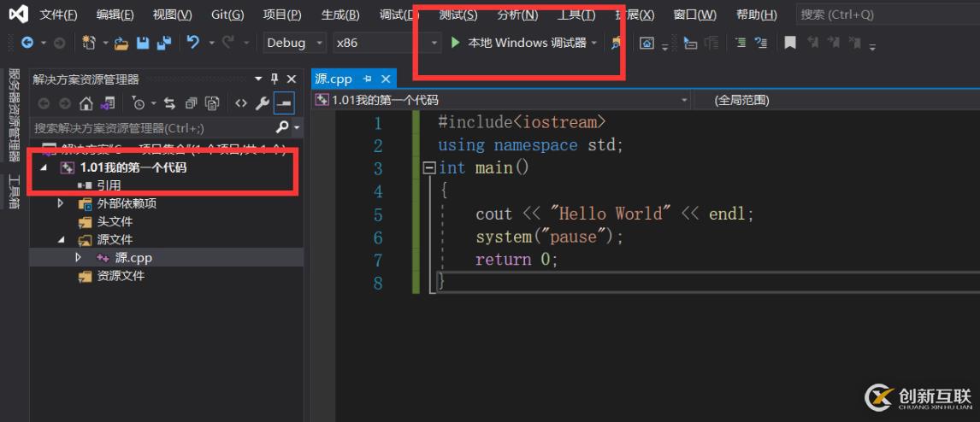Screen dimensions: 980x422
Task: Toggle auto-hide pin on Solution Explorer
Action: click(275, 79)
